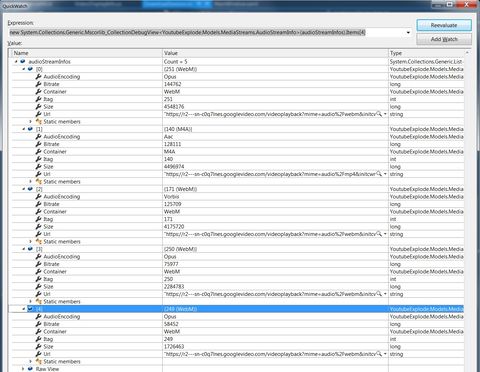
Task: Open visualizer dropdown arrow on item [3] Url row
Action: click(385, 294)
